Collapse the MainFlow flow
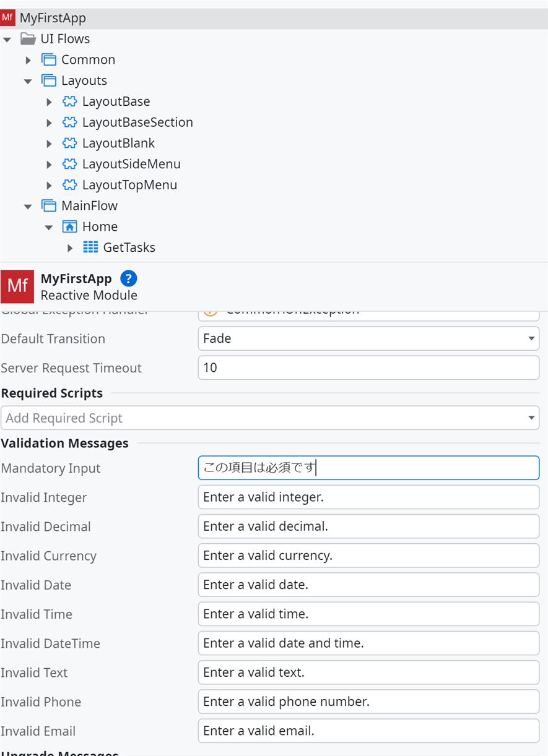 28,206
